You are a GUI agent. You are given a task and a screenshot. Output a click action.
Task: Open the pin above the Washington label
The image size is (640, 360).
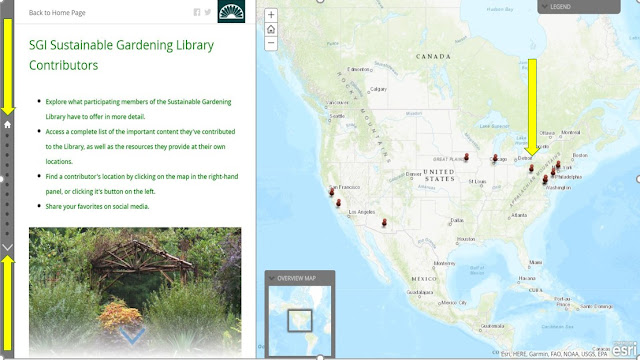(545, 179)
